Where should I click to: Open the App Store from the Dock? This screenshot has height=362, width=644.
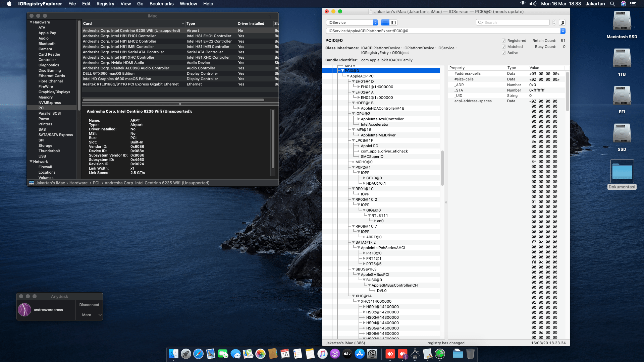click(x=360, y=354)
